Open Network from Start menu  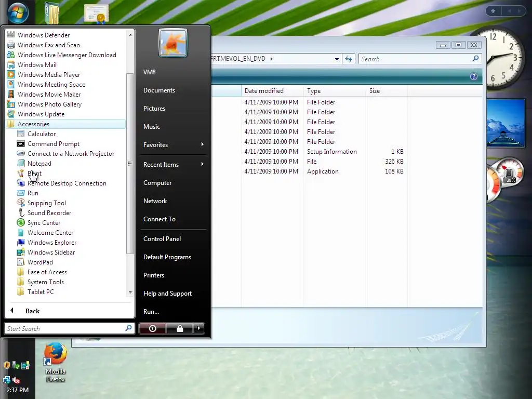[x=155, y=201]
